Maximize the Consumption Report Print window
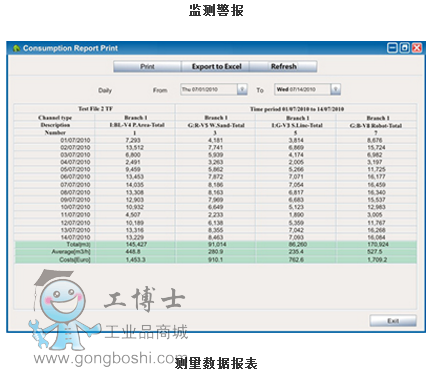The image size is (434, 377). pyautogui.click(x=404, y=48)
